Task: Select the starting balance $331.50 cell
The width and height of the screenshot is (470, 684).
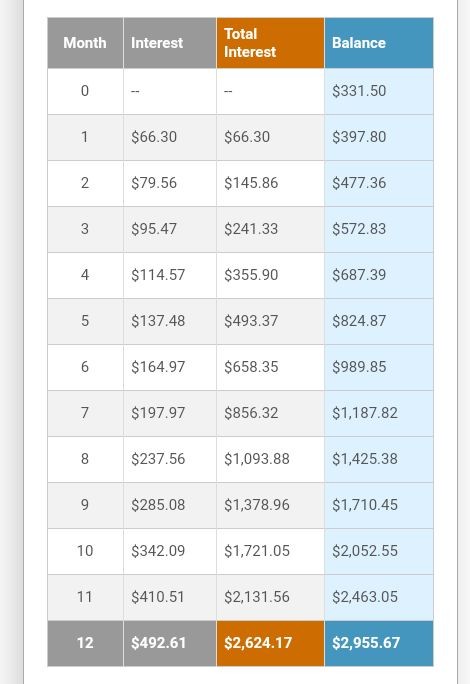Action: (x=379, y=91)
